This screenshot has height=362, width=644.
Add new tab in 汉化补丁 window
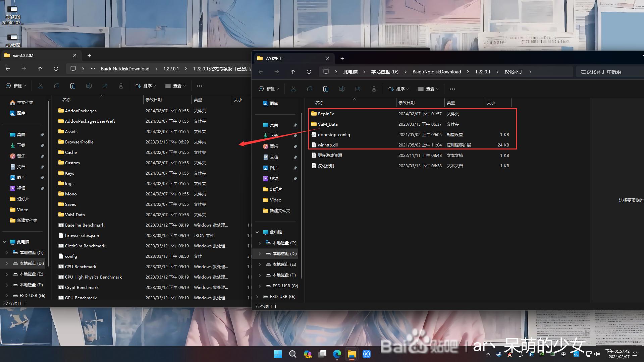click(x=342, y=58)
